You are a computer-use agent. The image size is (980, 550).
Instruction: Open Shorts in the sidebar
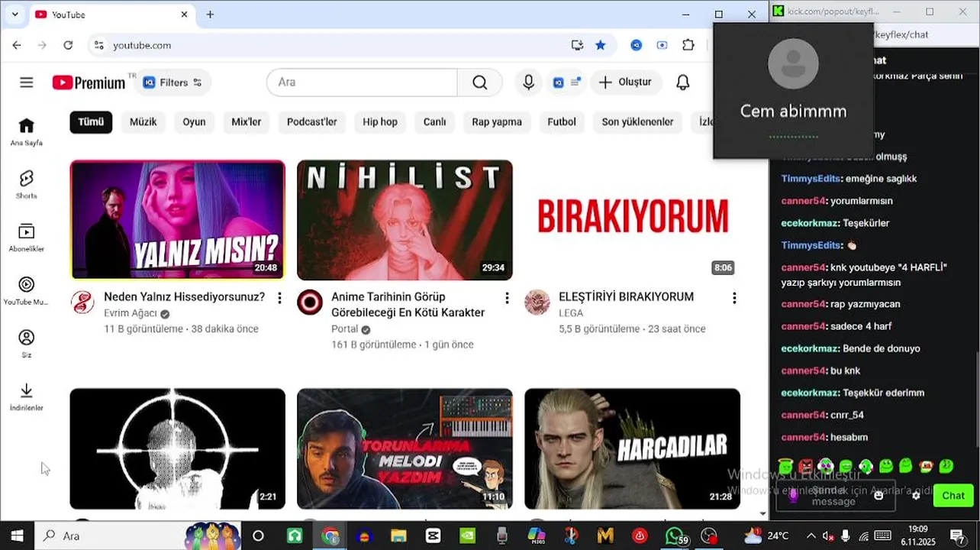[27, 184]
